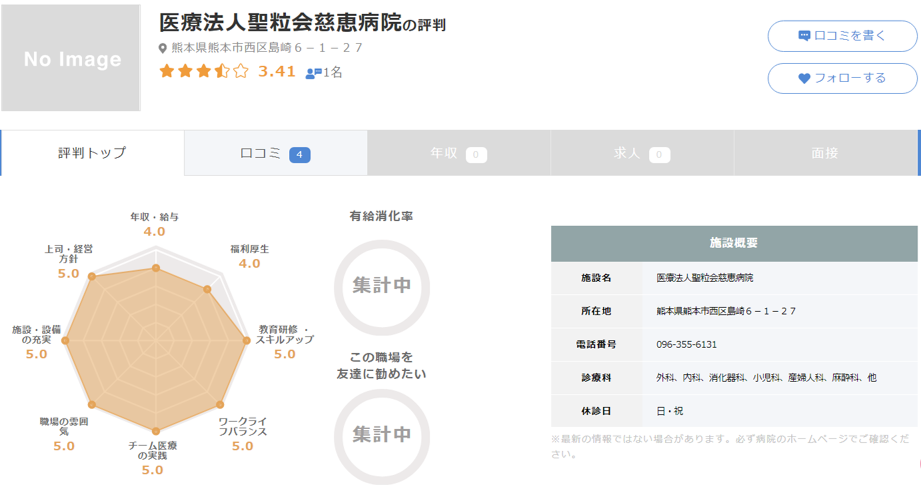This screenshot has height=485, width=921.
Task: Click the empty fifth star in the rating
Action: click(241, 71)
